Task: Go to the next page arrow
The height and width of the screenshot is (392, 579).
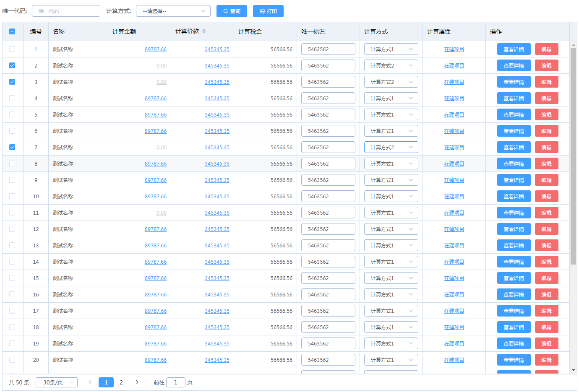Action: [137, 382]
